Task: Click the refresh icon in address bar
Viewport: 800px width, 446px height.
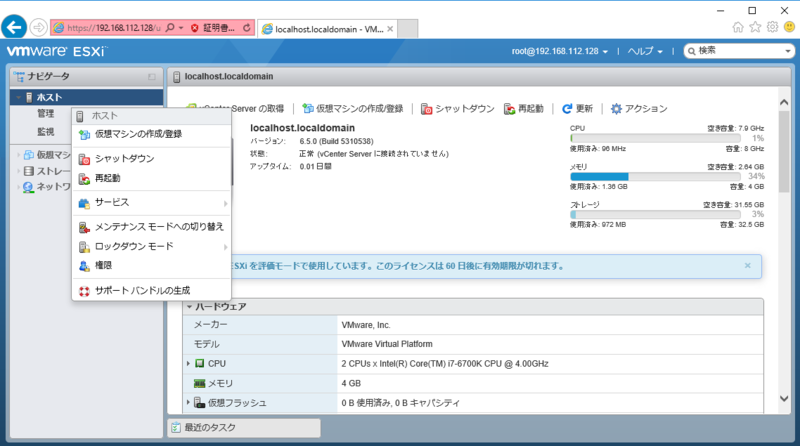Action: point(246,28)
